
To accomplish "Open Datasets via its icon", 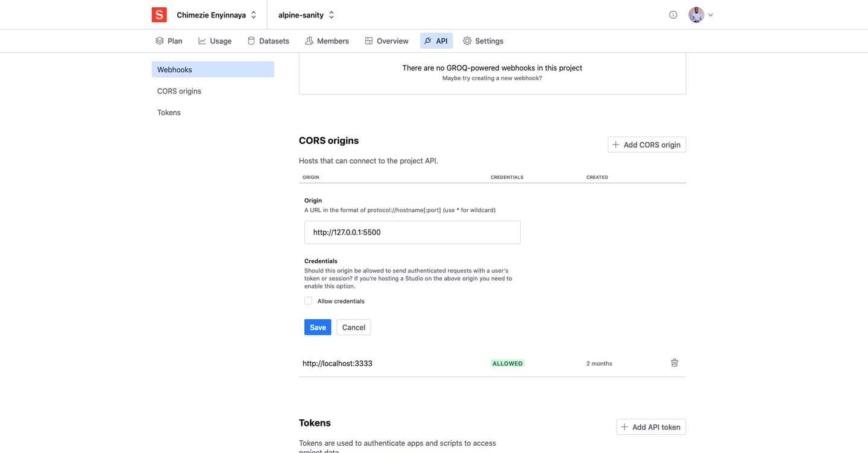I will (x=250, y=40).
